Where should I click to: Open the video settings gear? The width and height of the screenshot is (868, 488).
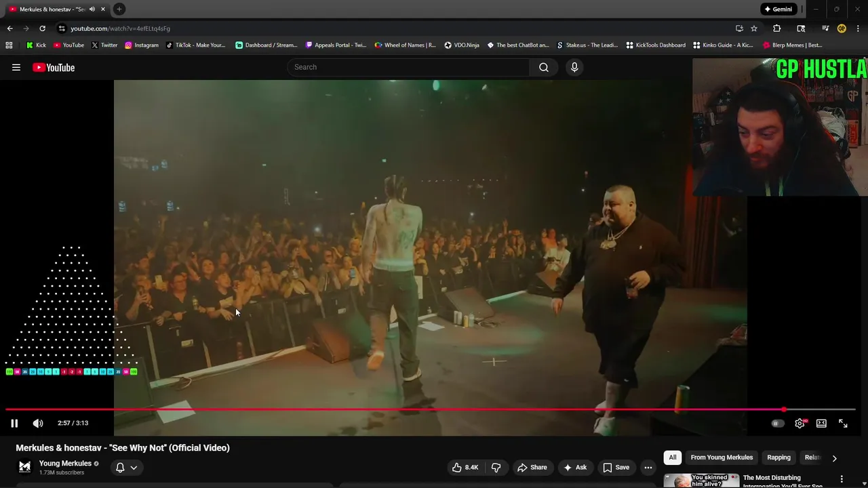coord(800,423)
